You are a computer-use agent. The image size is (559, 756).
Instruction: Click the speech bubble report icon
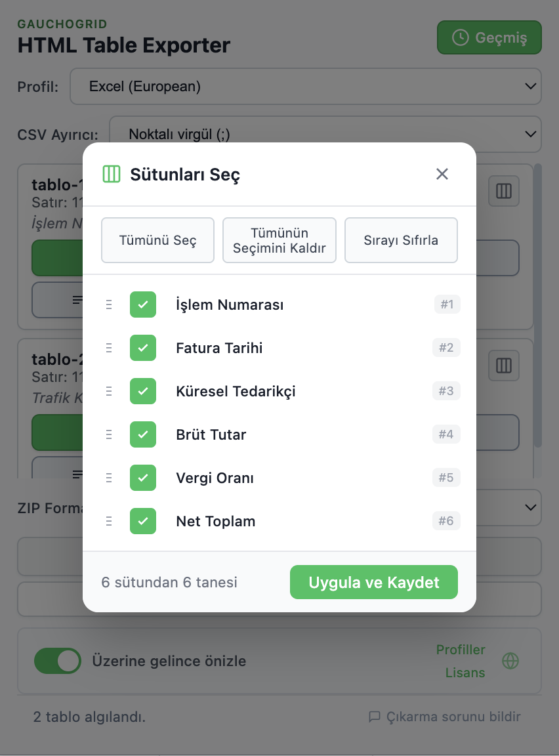pyautogui.click(x=375, y=717)
